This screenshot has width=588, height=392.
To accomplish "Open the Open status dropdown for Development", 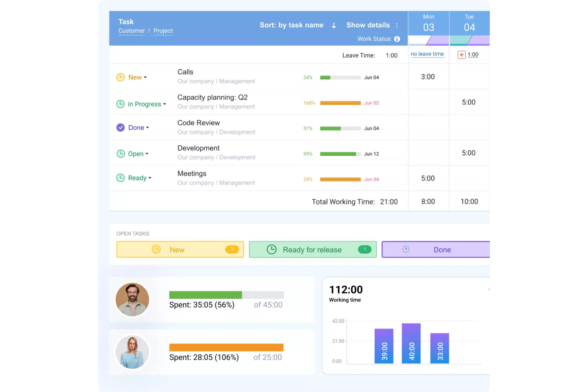I will (147, 153).
